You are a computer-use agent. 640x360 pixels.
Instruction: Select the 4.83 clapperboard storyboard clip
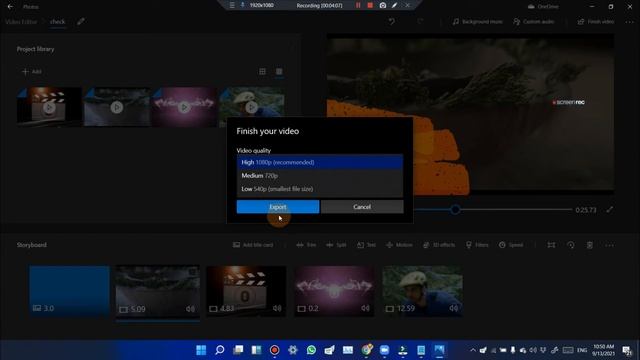(x=246, y=291)
